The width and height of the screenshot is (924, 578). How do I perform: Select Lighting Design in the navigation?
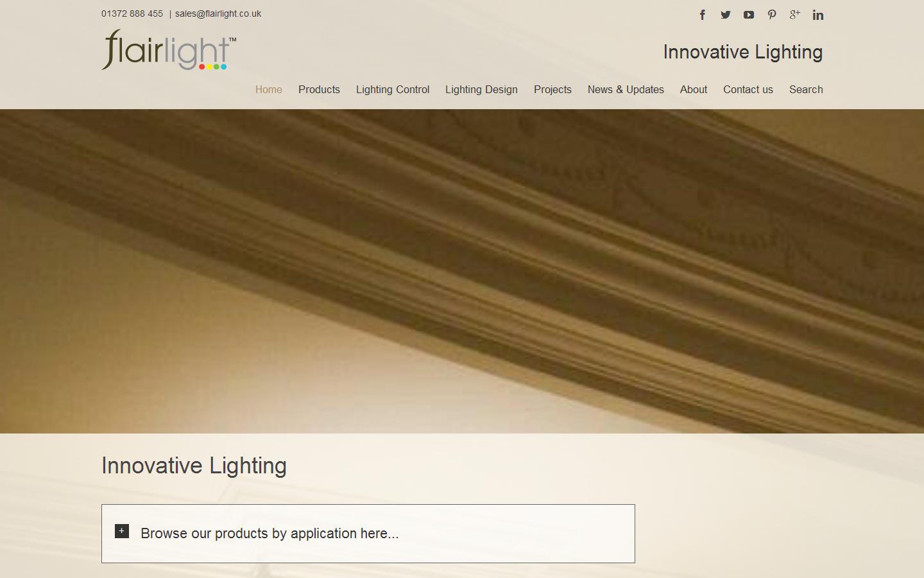coord(481,90)
